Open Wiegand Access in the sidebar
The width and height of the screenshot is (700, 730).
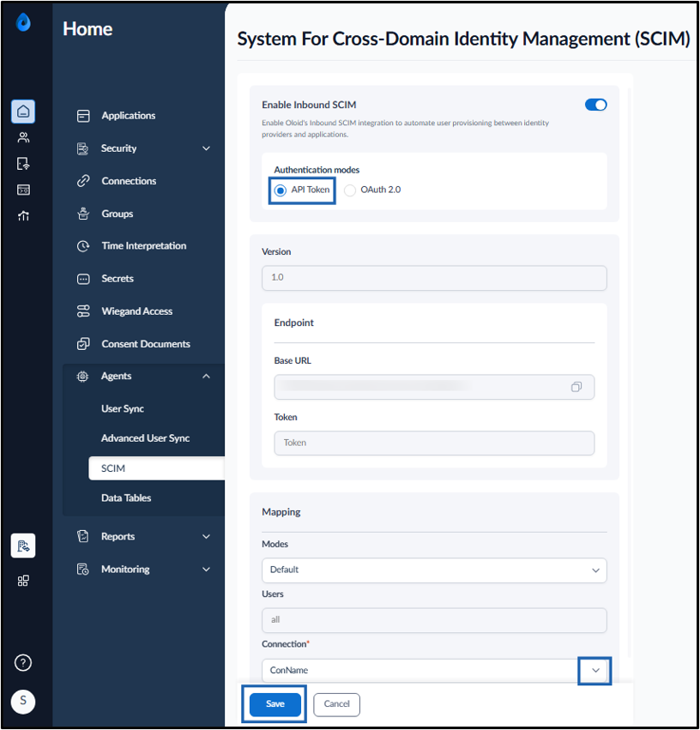point(137,311)
